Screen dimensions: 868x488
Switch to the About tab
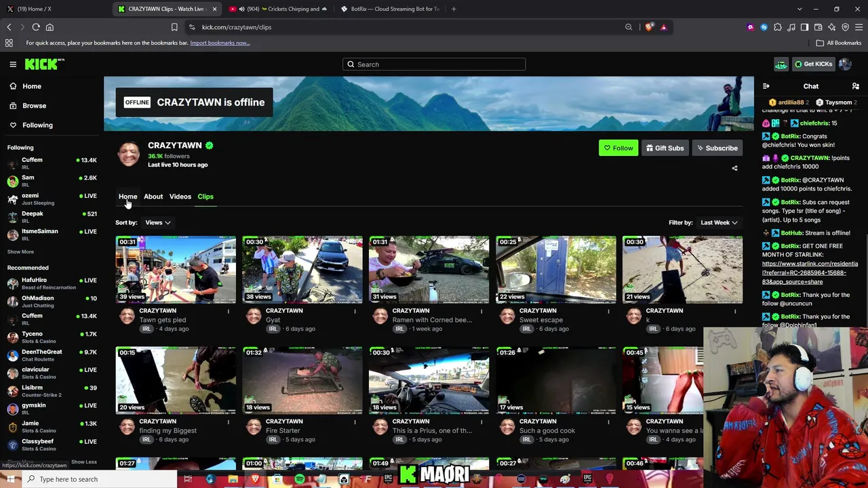click(153, 197)
